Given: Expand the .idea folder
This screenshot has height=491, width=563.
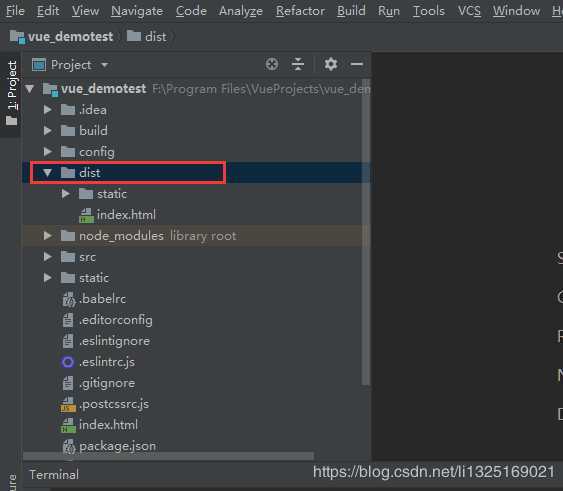Looking at the screenshot, I should [47, 110].
